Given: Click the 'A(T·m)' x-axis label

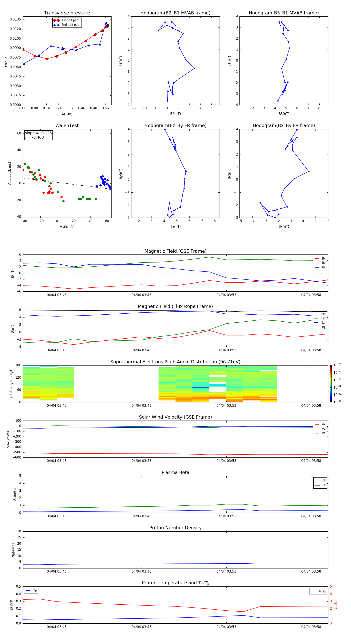Looking at the screenshot, I should point(67,114).
